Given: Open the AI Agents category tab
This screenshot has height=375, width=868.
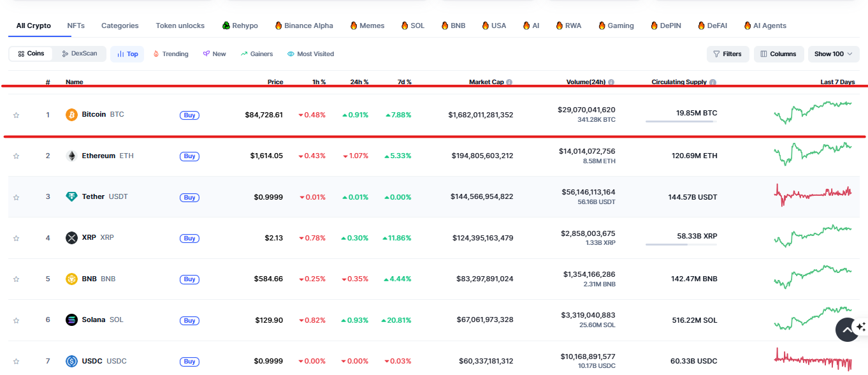Looking at the screenshot, I should 765,26.
